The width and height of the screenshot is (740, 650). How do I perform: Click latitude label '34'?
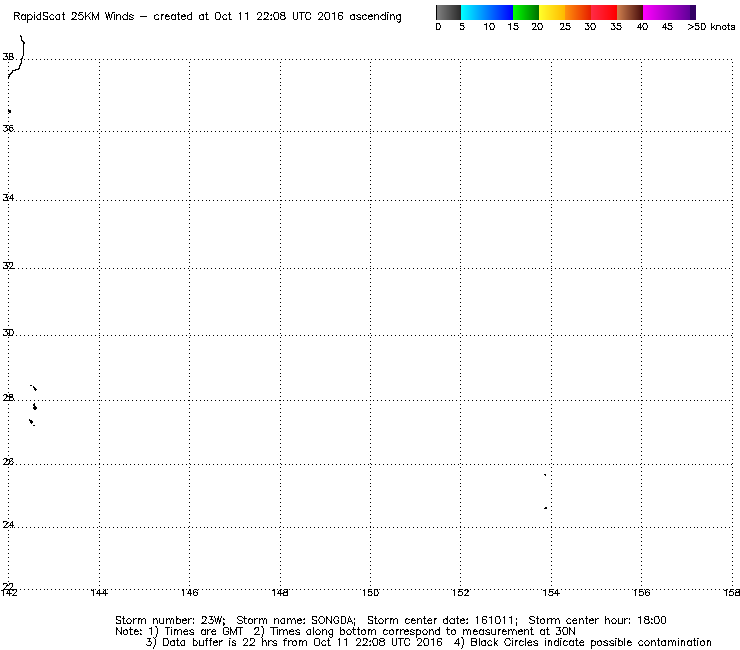tap(8, 197)
